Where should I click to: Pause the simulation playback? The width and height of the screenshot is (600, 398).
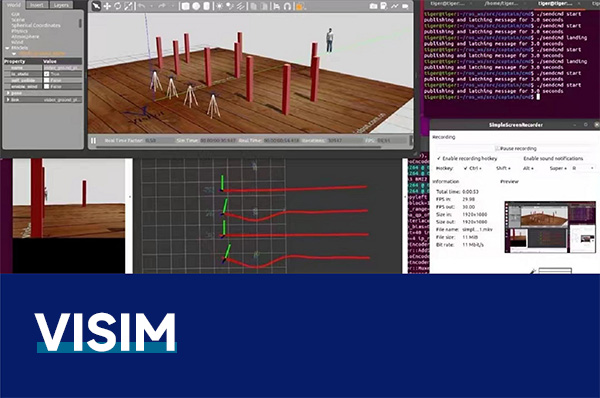pos(93,140)
